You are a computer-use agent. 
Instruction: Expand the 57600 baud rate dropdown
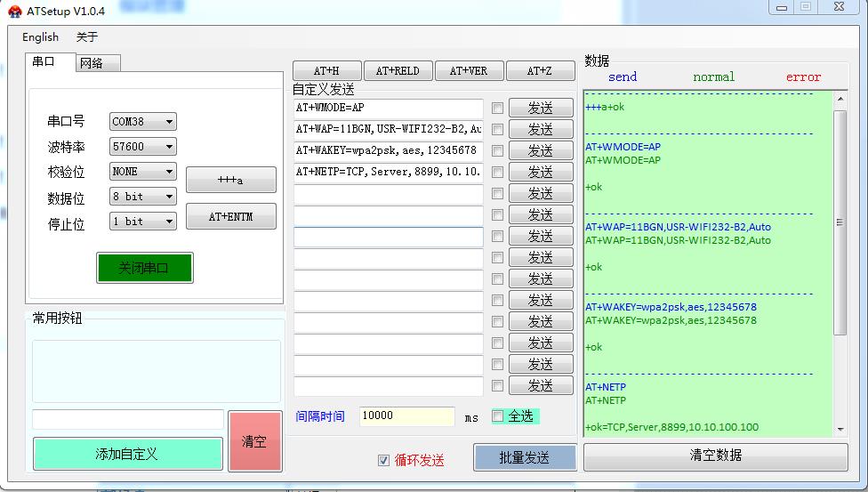click(x=143, y=147)
